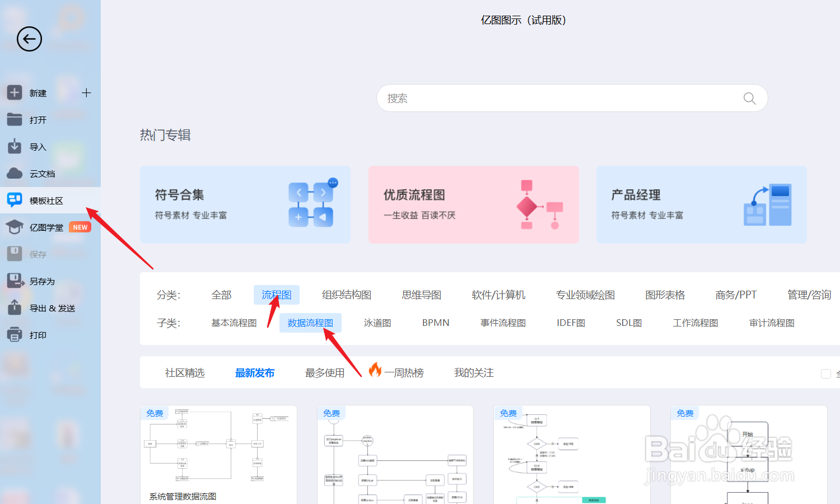Image resolution: width=840 pixels, height=504 pixels.
Task: Toggle the checkbox right of 我的关注
Action: (x=825, y=374)
